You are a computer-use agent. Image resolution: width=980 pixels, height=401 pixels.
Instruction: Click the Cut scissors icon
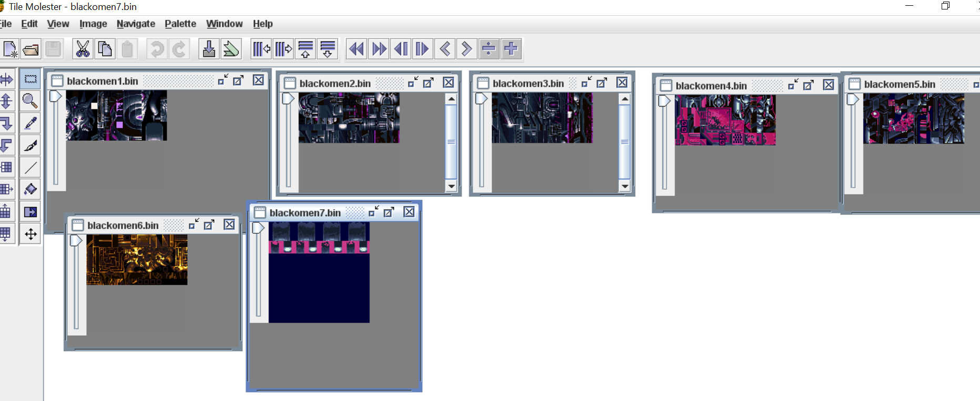(x=83, y=49)
